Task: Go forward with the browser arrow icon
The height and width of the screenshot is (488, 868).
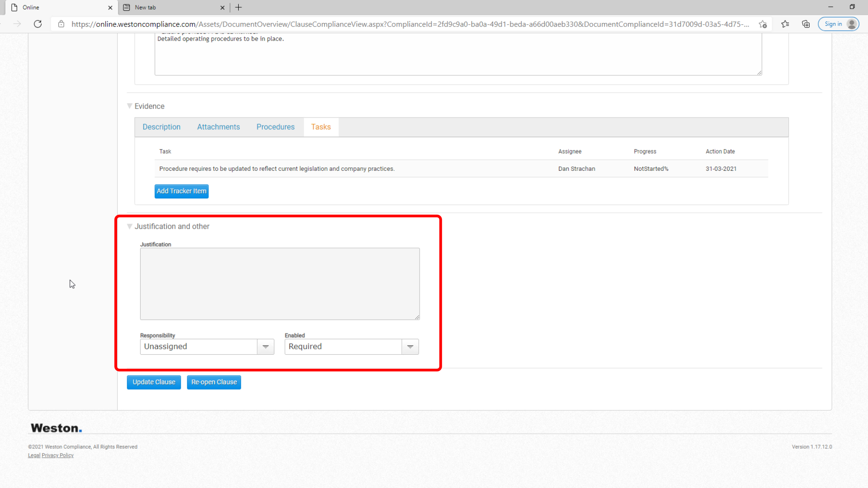Action: (x=17, y=24)
